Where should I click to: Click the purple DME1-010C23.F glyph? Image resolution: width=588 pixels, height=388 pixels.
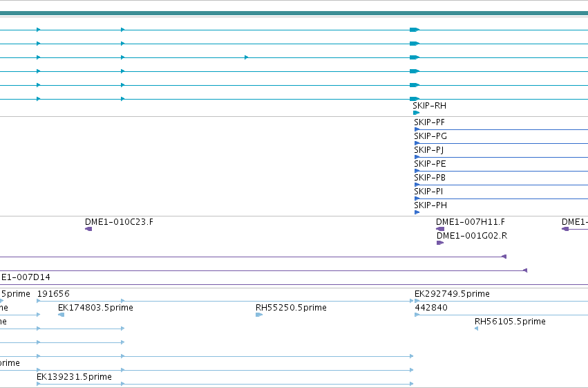(x=88, y=229)
